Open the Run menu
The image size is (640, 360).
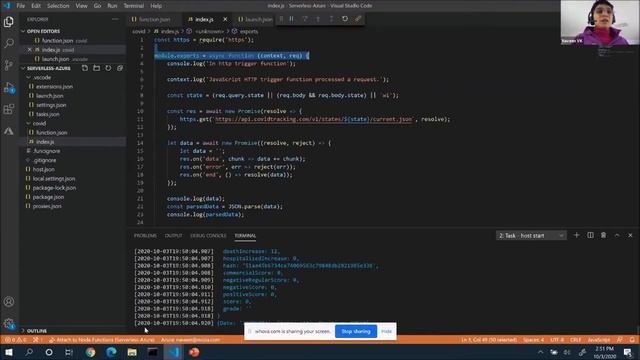pyautogui.click(x=112, y=6)
